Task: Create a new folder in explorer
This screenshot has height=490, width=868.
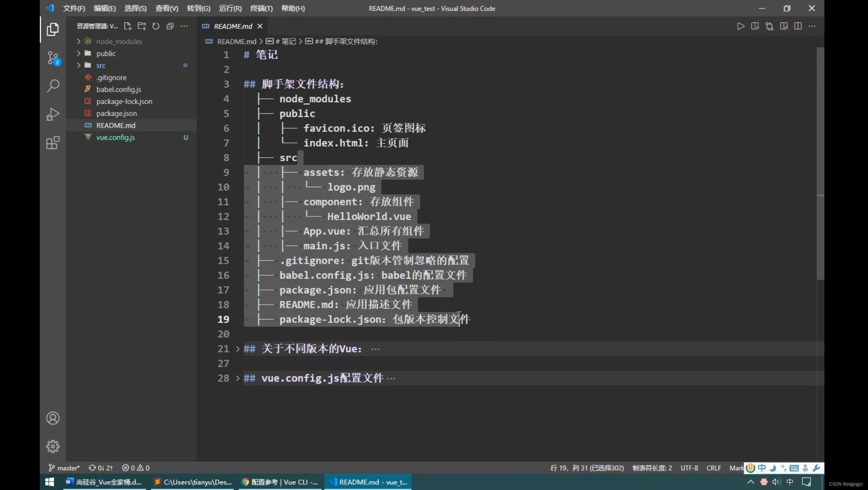Action: point(142,26)
